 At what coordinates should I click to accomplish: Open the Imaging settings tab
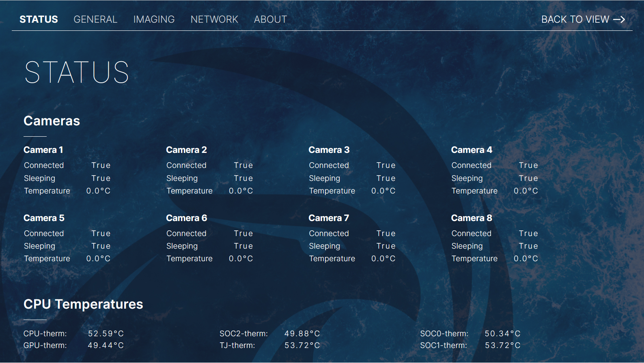click(154, 19)
